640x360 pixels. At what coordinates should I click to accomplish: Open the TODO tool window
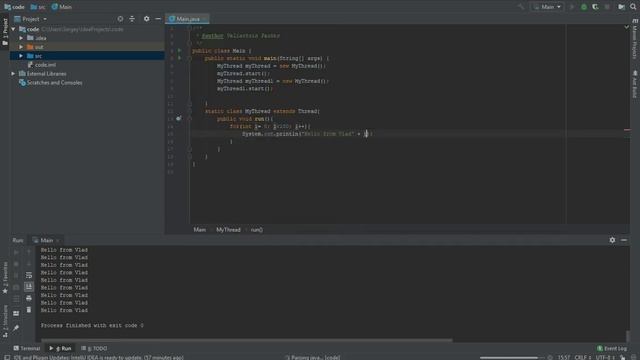click(x=94, y=349)
